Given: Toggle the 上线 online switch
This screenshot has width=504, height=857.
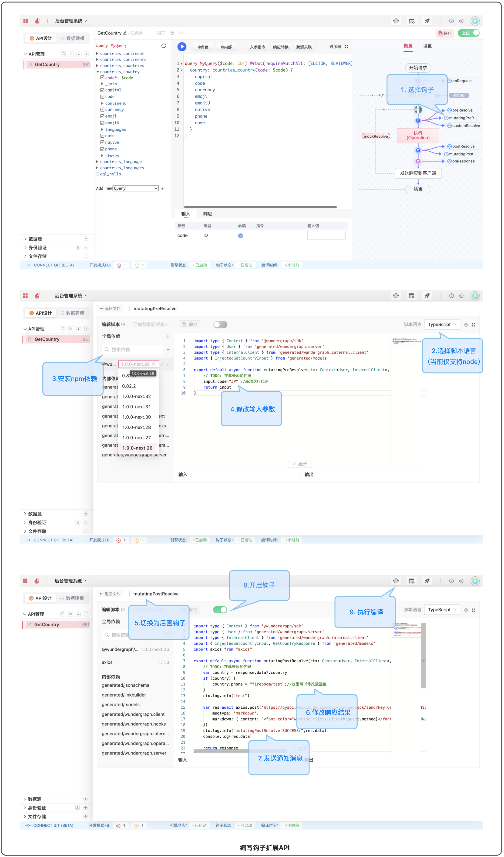Looking at the screenshot, I should [469, 33].
